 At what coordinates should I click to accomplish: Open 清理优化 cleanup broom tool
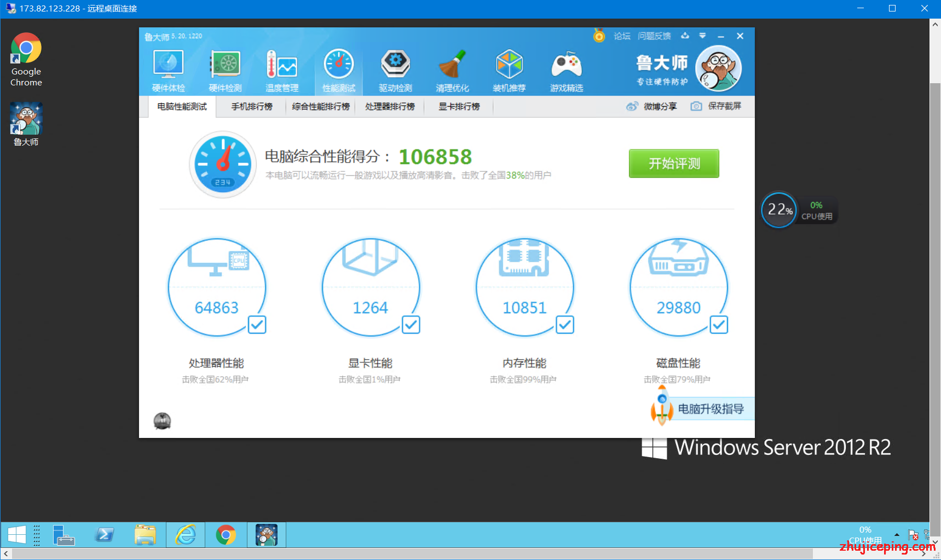click(x=452, y=71)
